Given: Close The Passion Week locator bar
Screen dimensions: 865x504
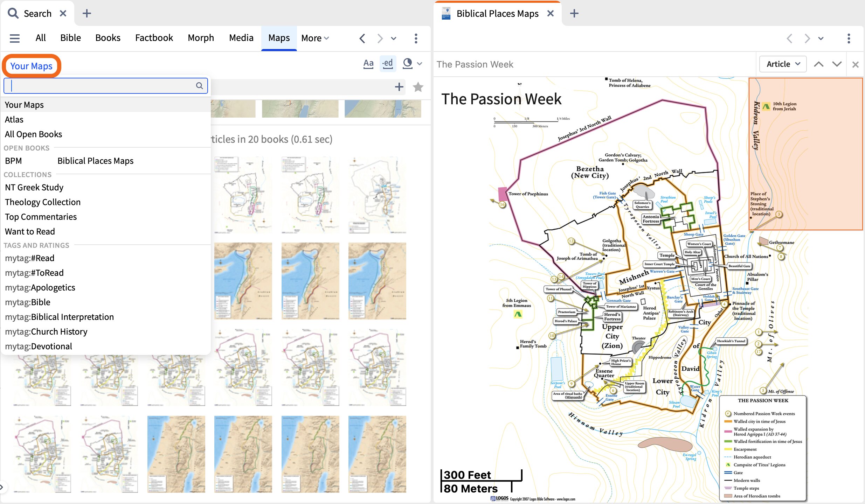Looking at the screenshot, I should (x=855, y=64).
